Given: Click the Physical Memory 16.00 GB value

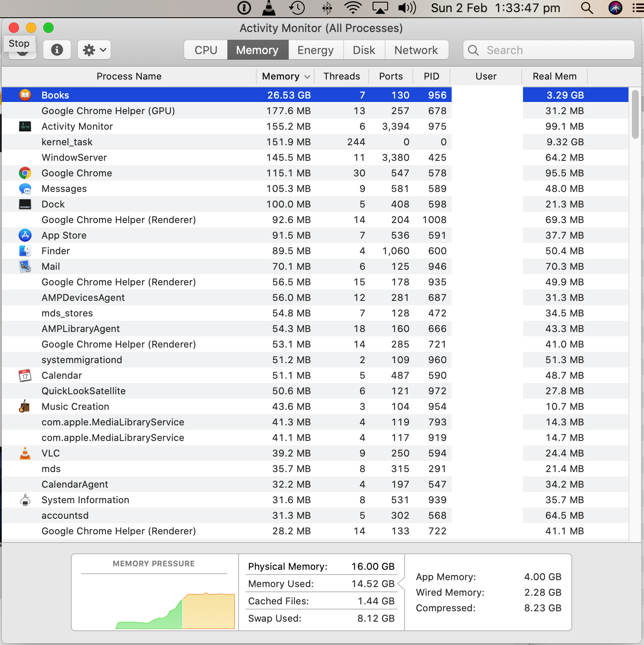Looking at the screenshot, I should (x=373, y=566).
